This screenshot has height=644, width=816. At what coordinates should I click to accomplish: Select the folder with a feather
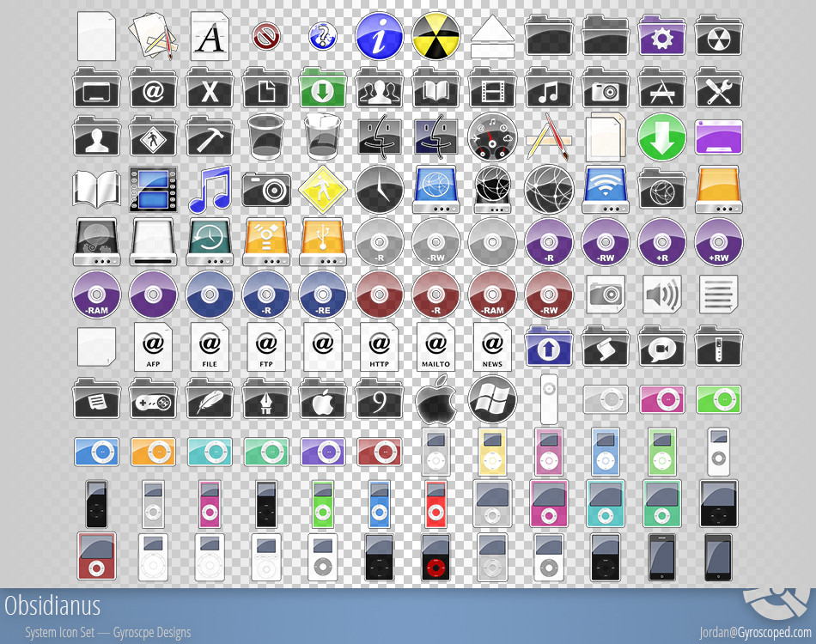tap(210, 398)
